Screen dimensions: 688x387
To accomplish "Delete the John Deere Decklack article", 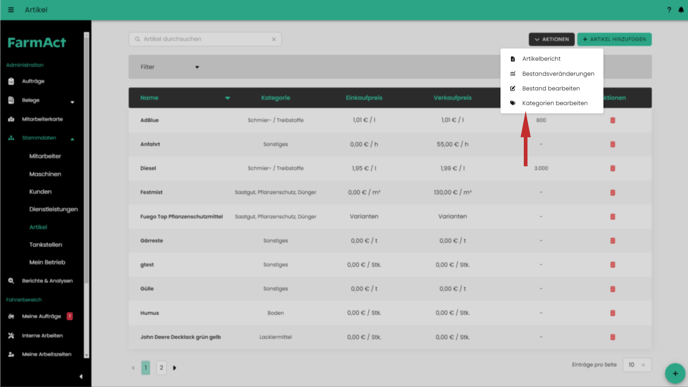I will pyautogui.click(x=613, y=337).
